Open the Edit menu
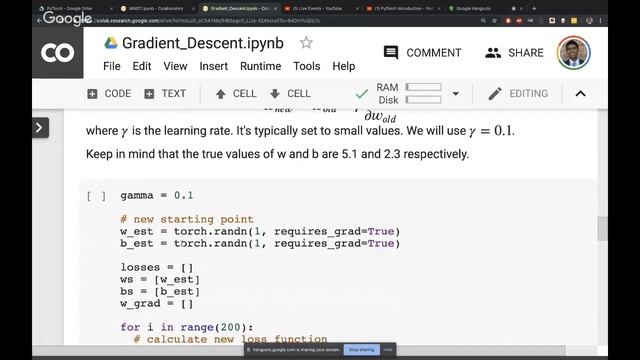This screenshot has width=640, height=360. pos(142,66)
